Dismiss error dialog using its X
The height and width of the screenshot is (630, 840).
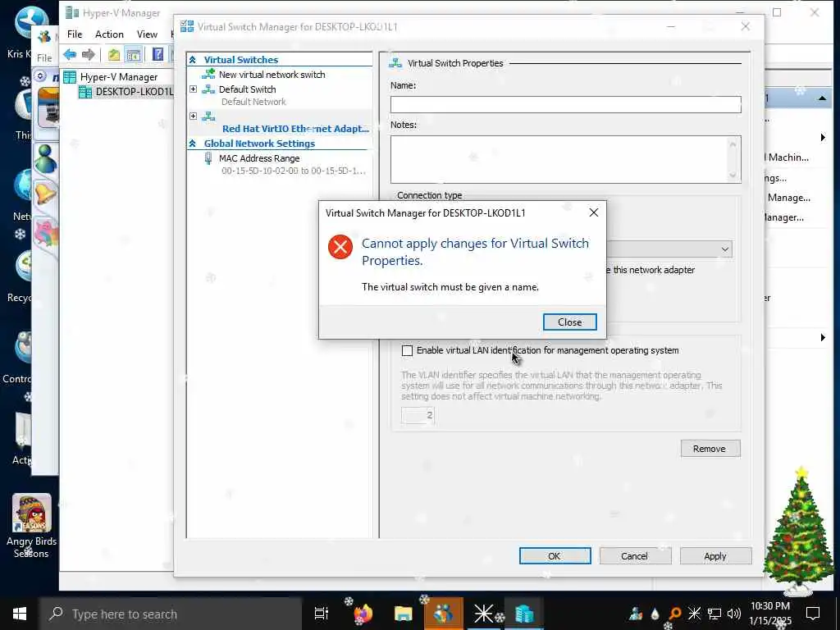(594, 212)
